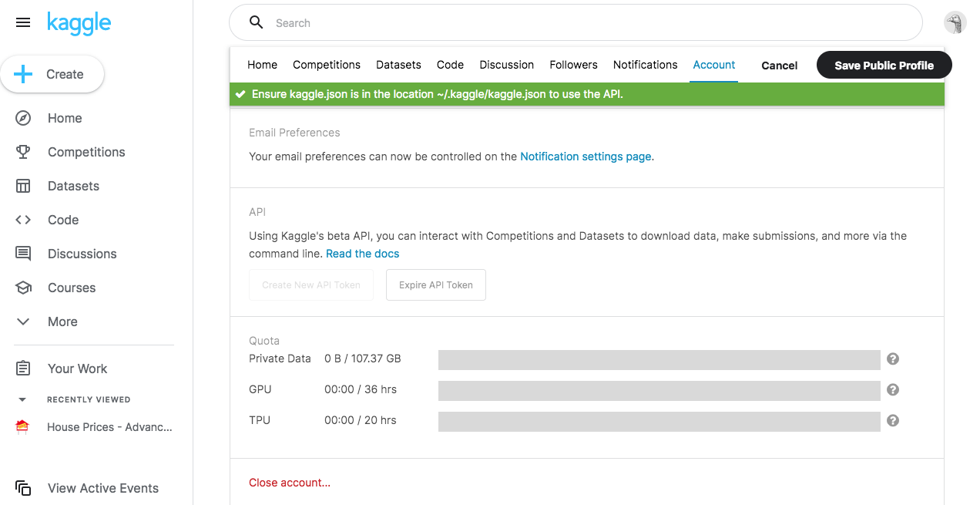Image resolution: width=980 pixels, height=505 pixels.
Task: Click the GPU quota usage bar
Action: (659, 390)
